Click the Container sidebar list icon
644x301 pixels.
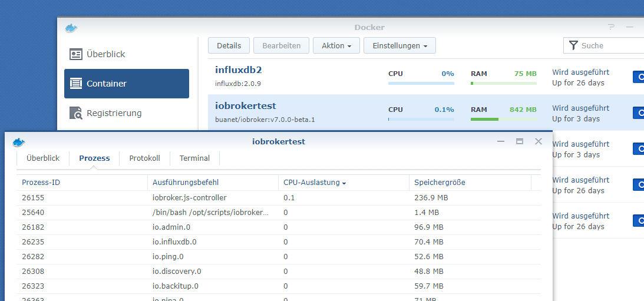tap(76, 84)
